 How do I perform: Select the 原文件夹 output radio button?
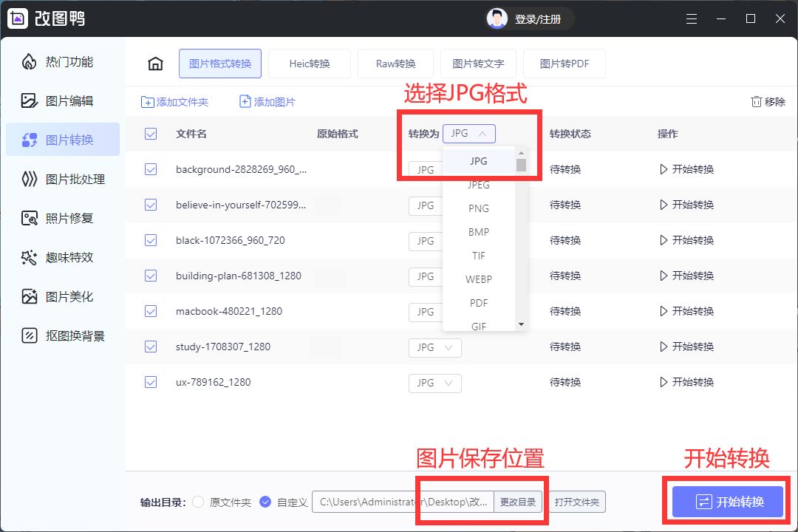tap(198, 502)
